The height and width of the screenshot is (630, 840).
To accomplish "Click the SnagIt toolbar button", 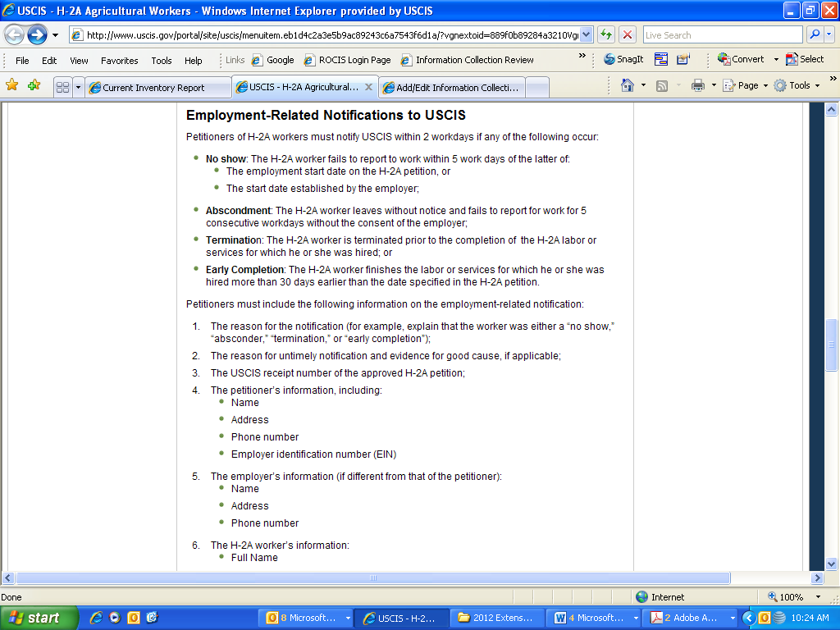I will tap(623, 59).
